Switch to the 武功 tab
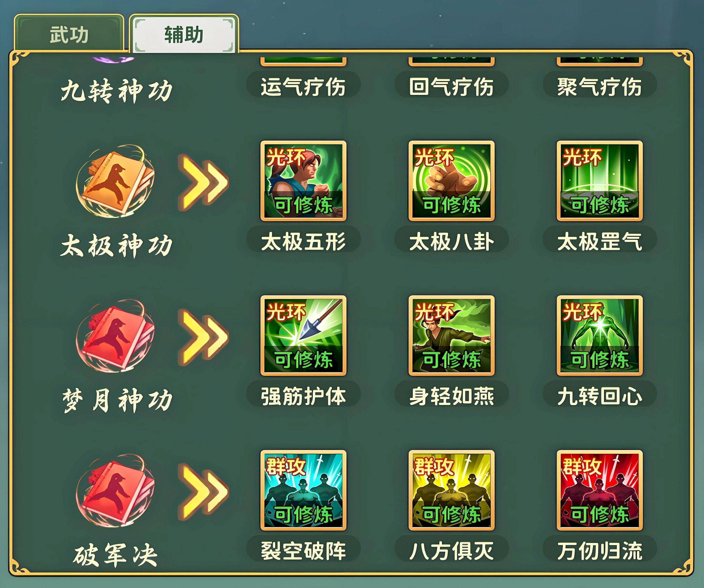 click(x=69, y=34)
